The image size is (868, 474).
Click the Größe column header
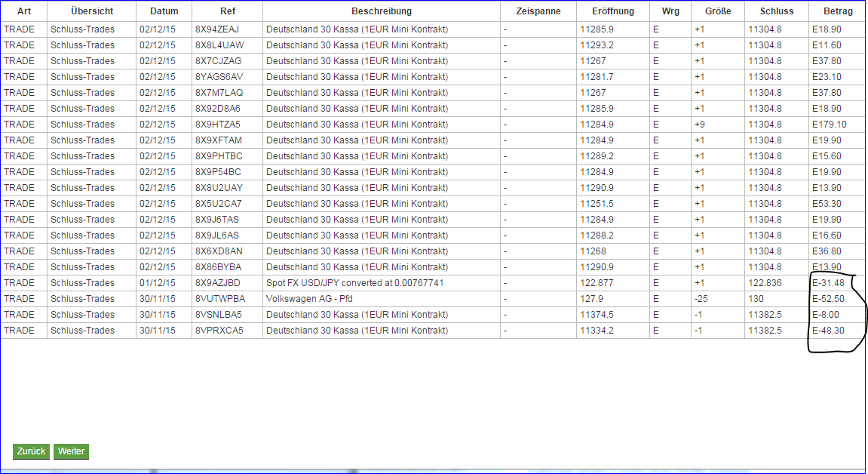717,11
